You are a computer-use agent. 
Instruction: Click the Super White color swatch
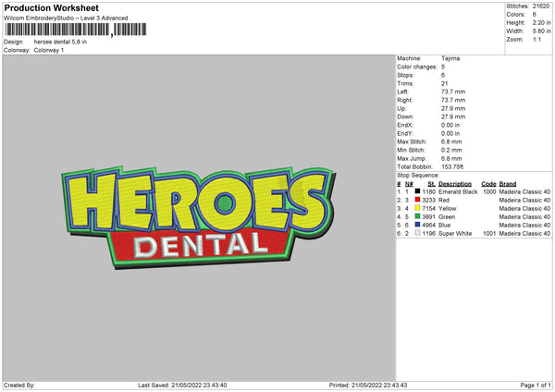click(418, 233)
